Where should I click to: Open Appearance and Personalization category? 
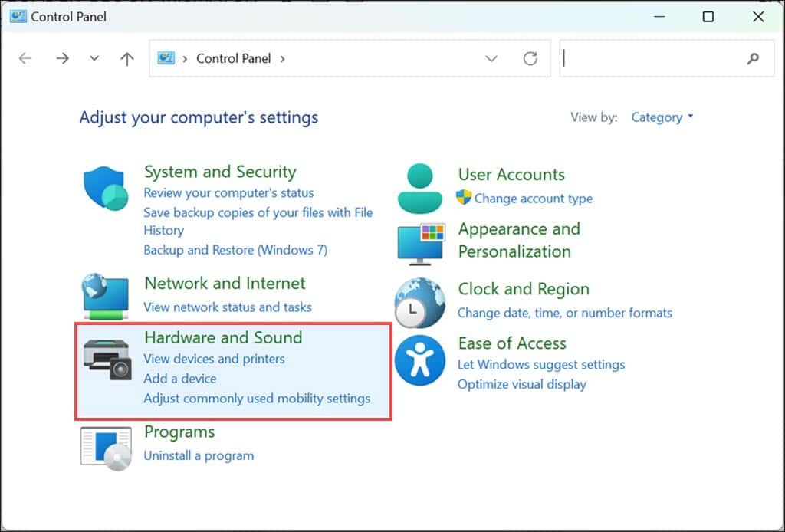(519, 240)
